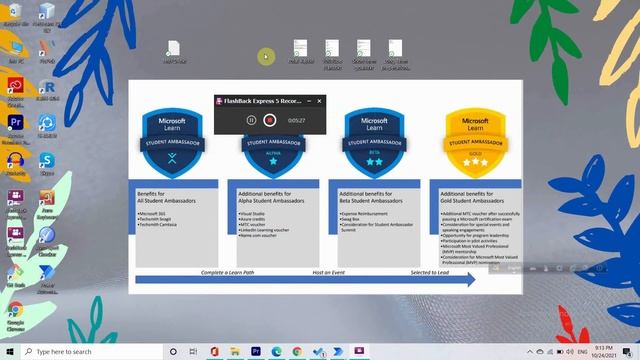Select "Benefits for All Student Ambassadors" heading
The height and width of the screenshot is (360, 640).
[x=166, y=197]
